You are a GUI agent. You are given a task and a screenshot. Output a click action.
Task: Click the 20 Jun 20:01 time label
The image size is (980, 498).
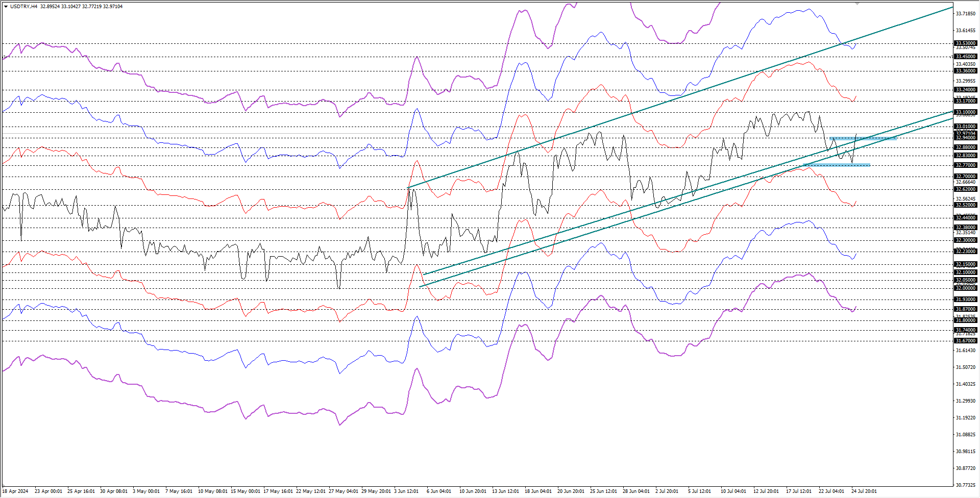pos(571,491)
